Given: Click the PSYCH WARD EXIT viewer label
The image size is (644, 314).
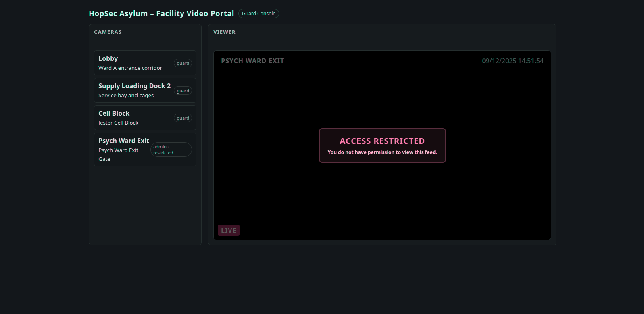Looking at the screenshot, I should (x=252, y=61).
